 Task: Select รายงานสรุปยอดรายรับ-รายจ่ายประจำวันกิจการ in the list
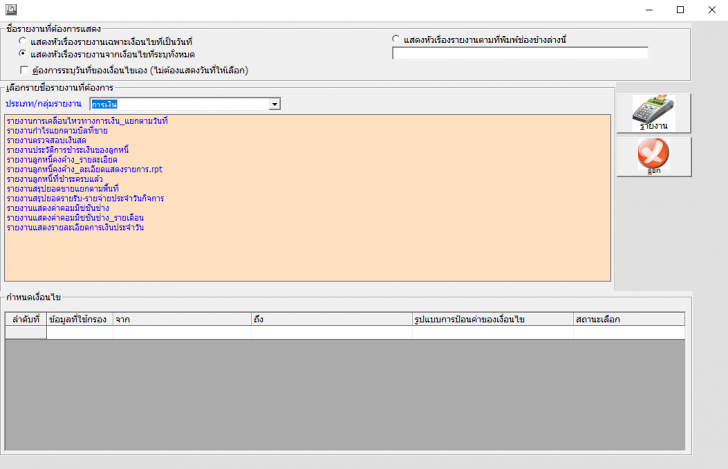85,198
